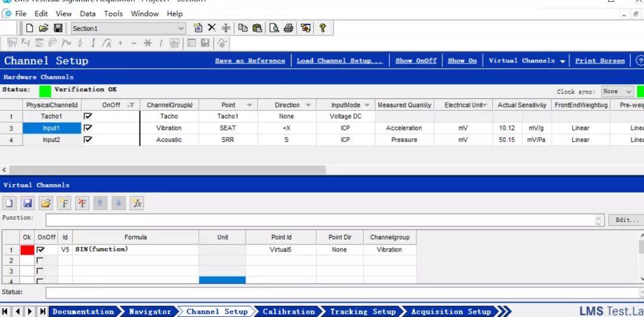Open the Data menu
Screen dimensions: 644x317
click(88, 14)
